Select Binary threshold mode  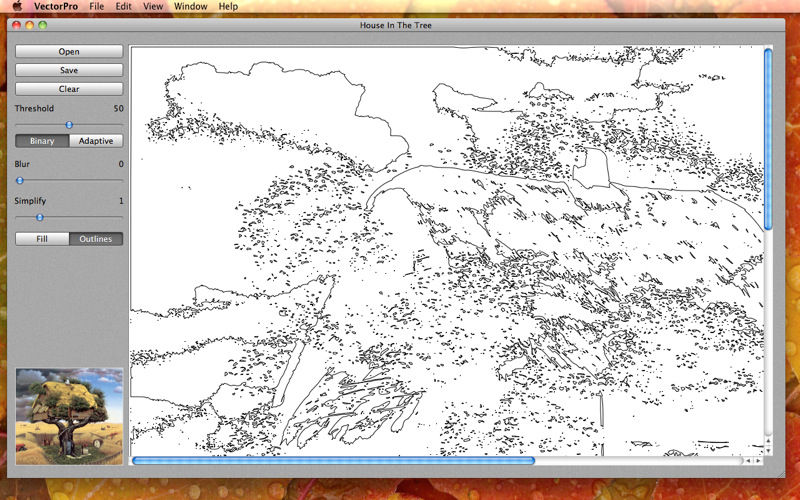point(42,141)
